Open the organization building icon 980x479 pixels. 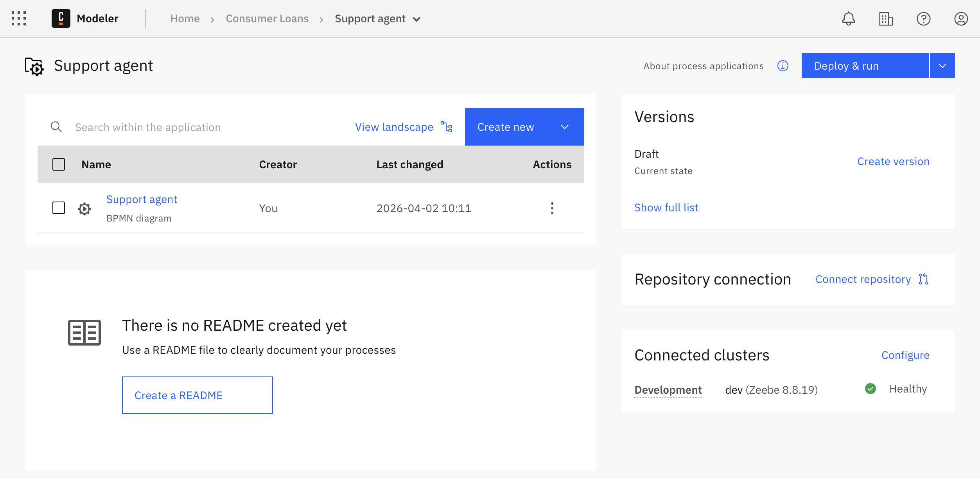(886, 19)
